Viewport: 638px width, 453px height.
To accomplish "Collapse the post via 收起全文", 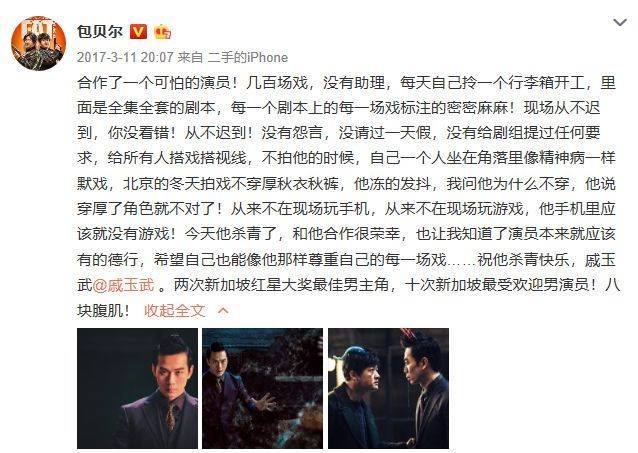I will pyautogui.click(x=174, y=311).
